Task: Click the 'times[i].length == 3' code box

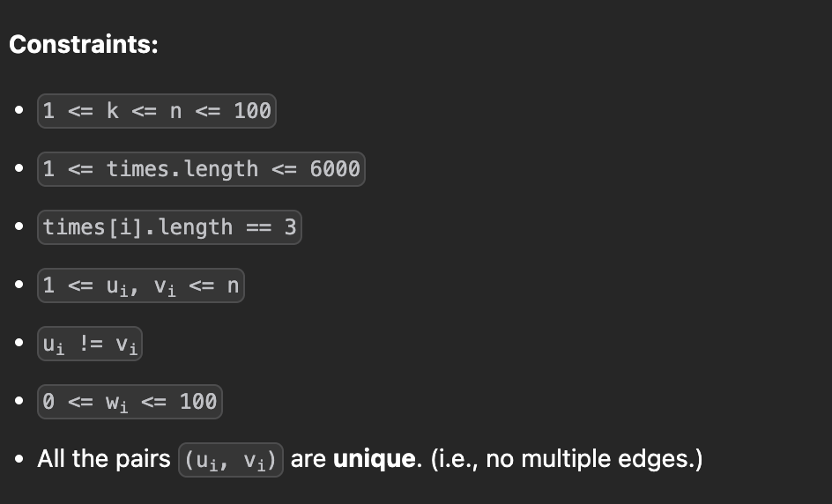Action: click(170, 227)
